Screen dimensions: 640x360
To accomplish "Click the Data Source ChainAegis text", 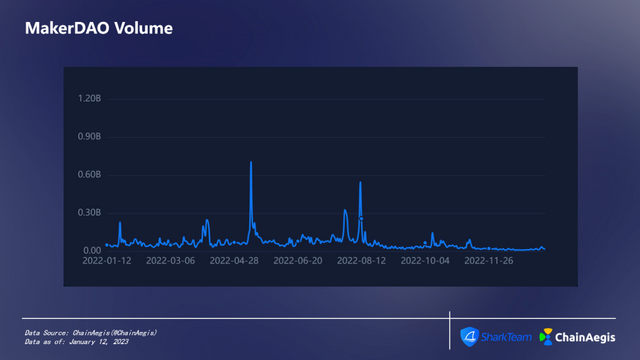I will 91,333.
